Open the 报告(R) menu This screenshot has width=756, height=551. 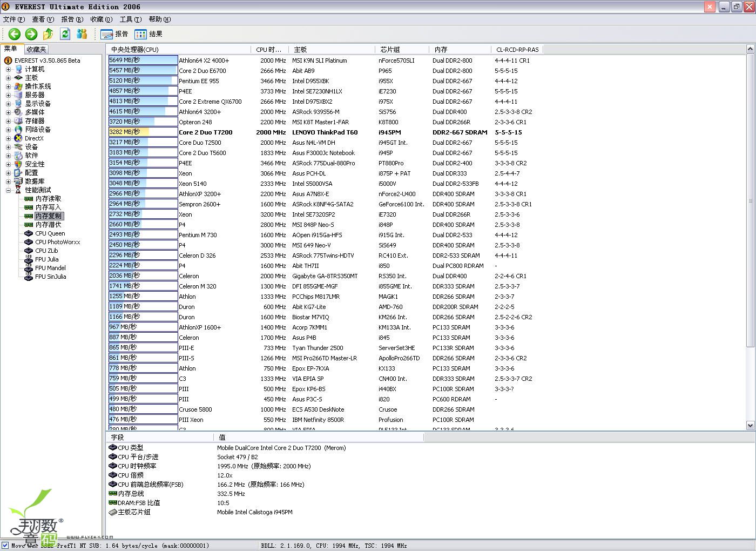[72, 19]
